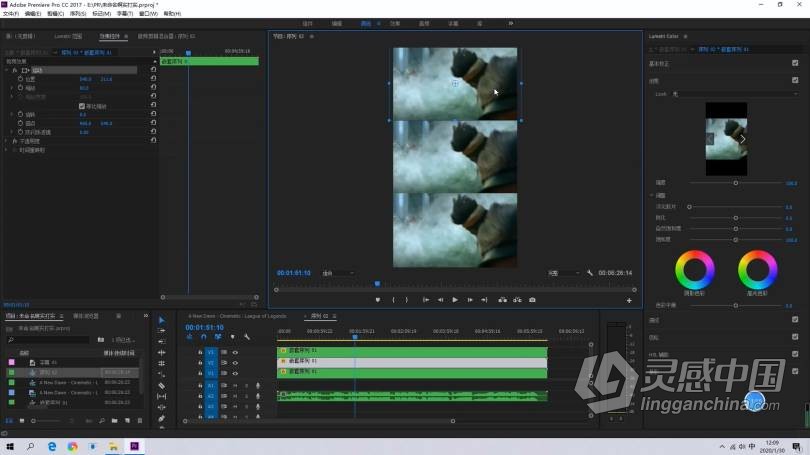Toggle Creative section checkbox in Lumetri

pyautogui.click(x=795, y=80)
